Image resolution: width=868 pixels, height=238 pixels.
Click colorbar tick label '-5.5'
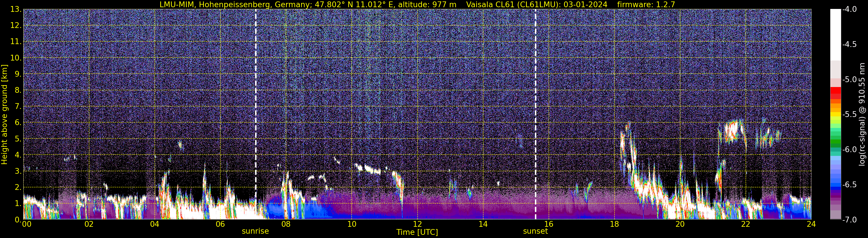click(x=849, y=115)
